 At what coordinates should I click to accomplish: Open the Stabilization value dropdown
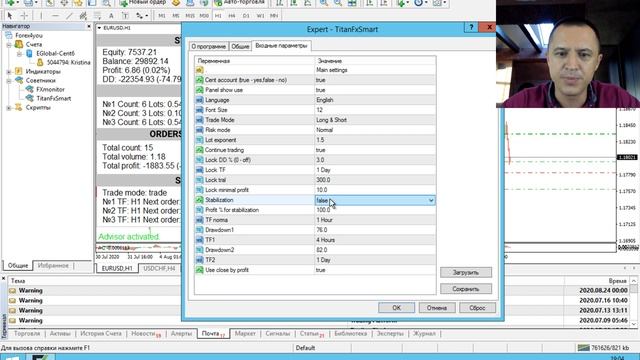click(431, 200)
